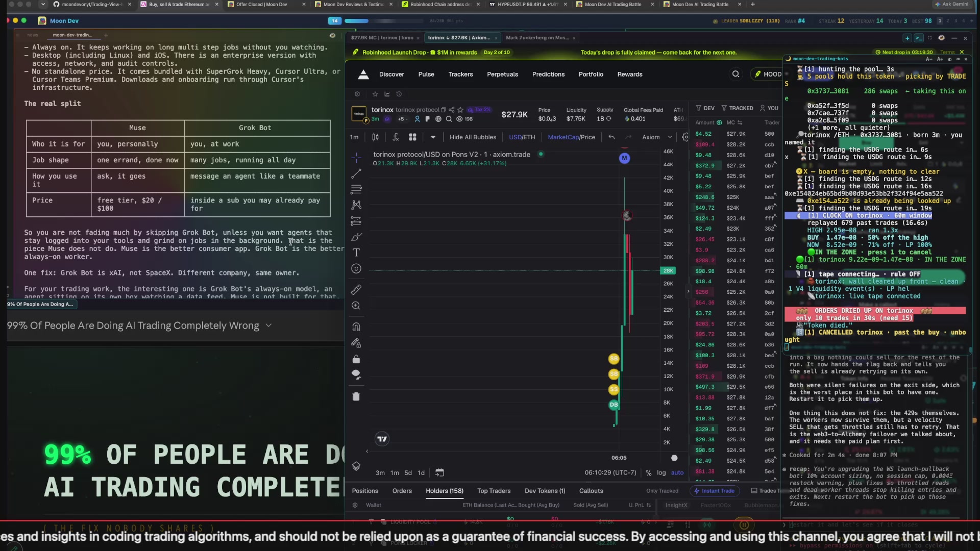Open the candlestick chart type selector
The height and width of the screenshot is (551, 980).
375,137
